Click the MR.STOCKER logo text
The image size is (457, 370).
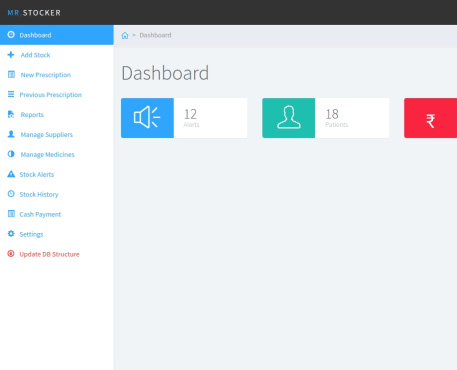click(x=34, y=13)
